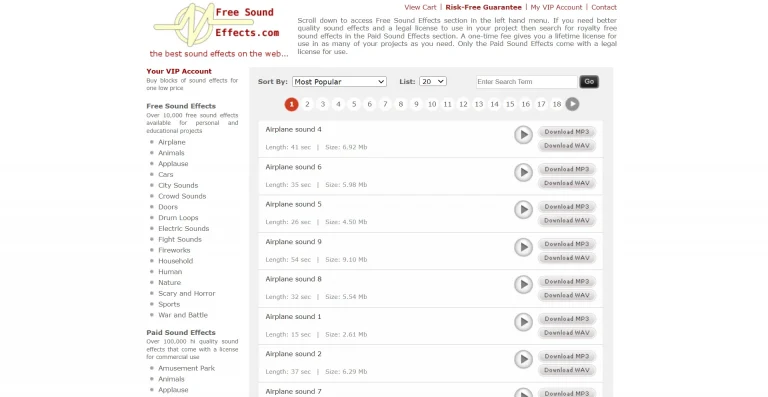Go to page 10 of results
This screenshot has width=768, height=397.
pos(432,104)
